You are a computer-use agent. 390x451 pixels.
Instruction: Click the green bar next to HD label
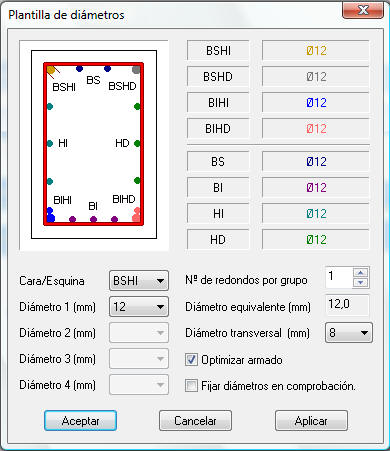tap(137, 144)
